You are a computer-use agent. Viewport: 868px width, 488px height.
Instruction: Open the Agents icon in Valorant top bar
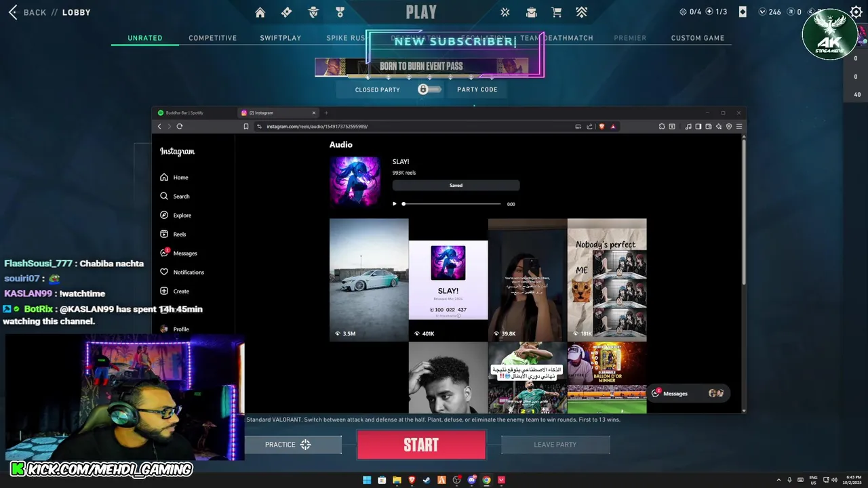click(x=313, y=12)
